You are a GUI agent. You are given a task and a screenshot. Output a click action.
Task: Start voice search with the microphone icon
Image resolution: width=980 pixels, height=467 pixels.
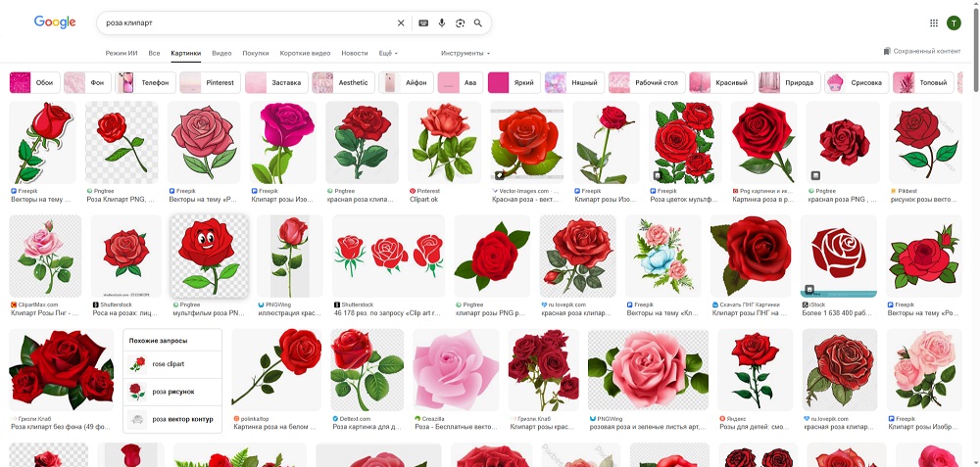442,23
